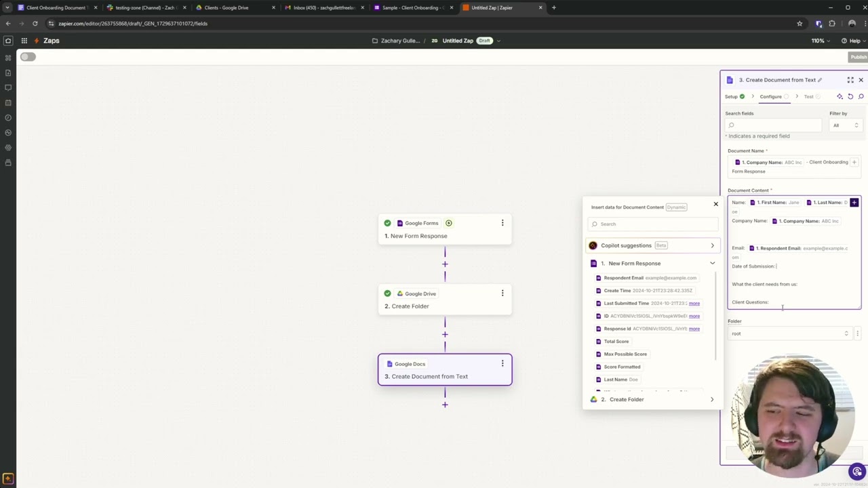Close the Create Document from Text panel
868x488 pixels.
click(861, 80)
